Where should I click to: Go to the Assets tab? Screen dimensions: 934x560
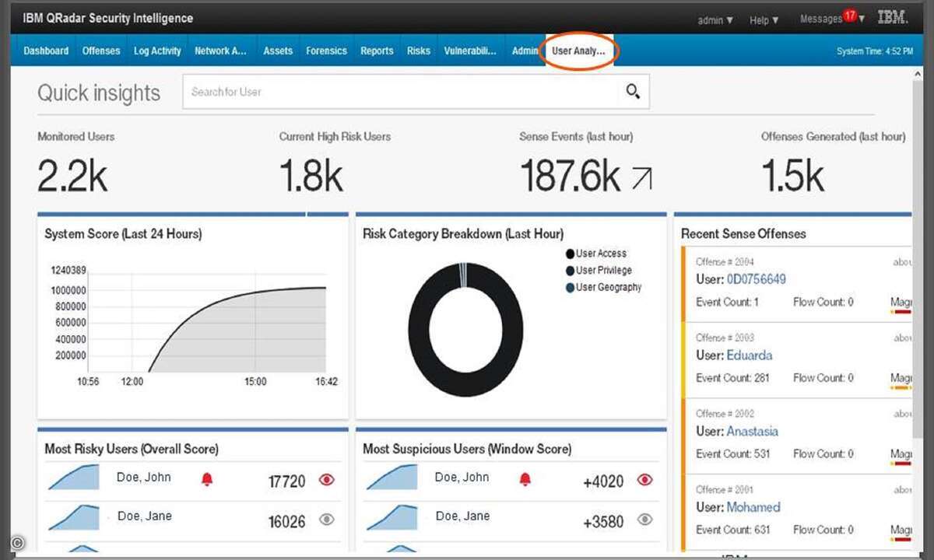tap(278, 51)
